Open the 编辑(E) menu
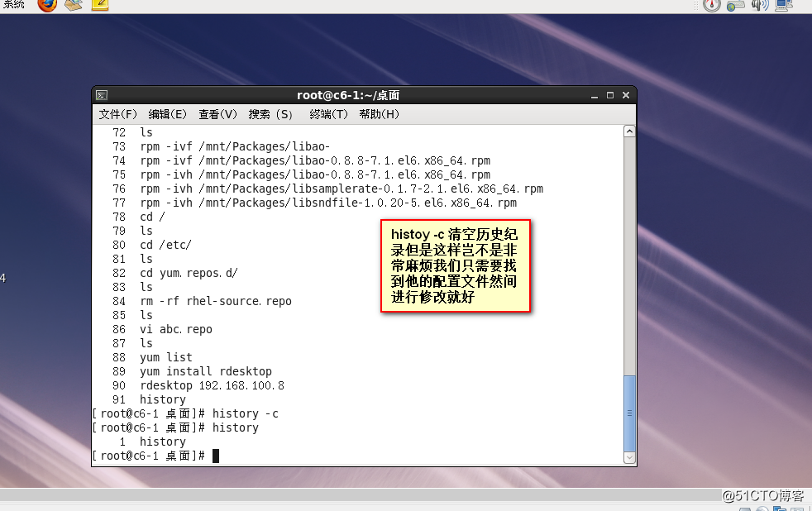Viewport: 812px width, 511px height. click(167, 114)
